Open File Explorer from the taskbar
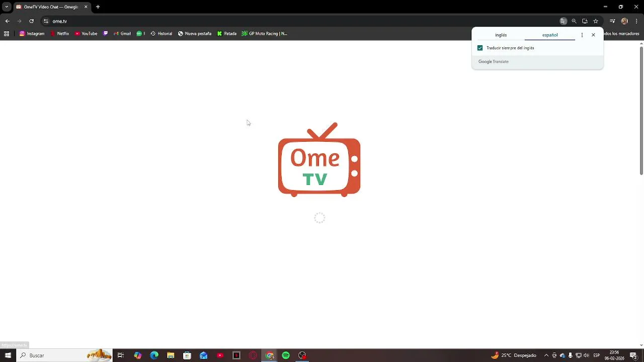The height and width of the screenshot is (362, 644). click(171, 355)
